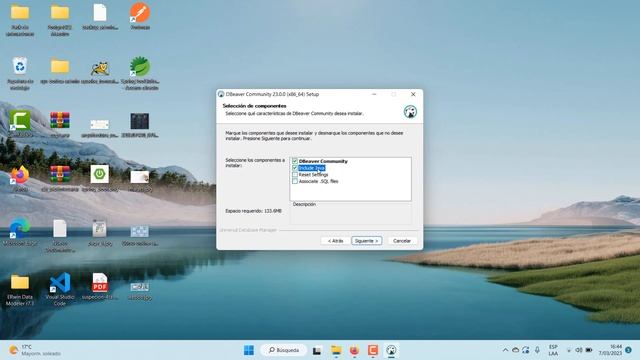The image size is (640, 360).
Task: Toggle the DBeaver Community component checkbox
Action: [295, 161]
